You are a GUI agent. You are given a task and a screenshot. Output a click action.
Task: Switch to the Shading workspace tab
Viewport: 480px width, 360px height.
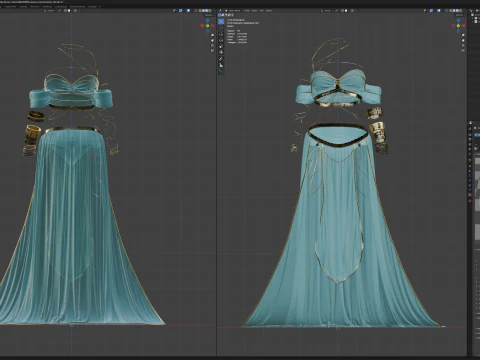pos(23,6)
